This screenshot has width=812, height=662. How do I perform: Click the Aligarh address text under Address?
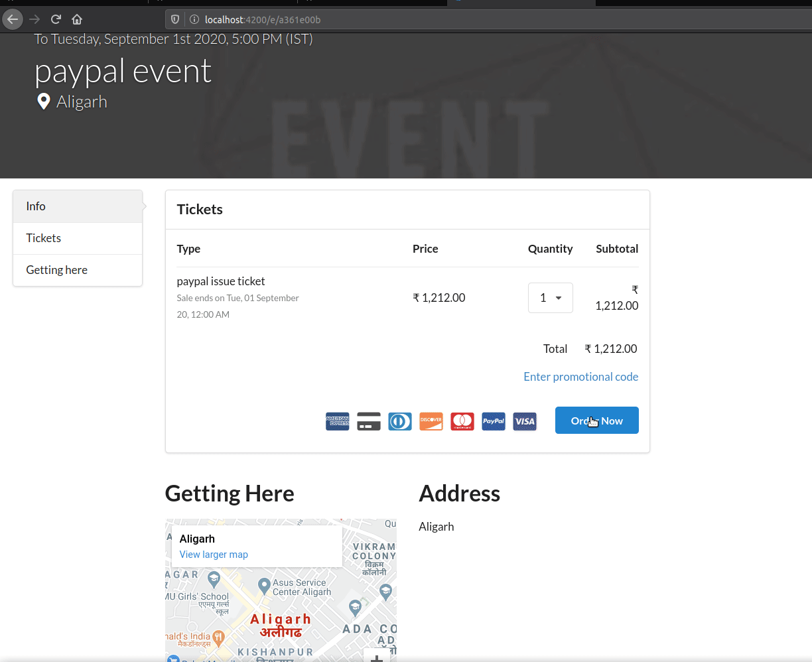(437, 527)
